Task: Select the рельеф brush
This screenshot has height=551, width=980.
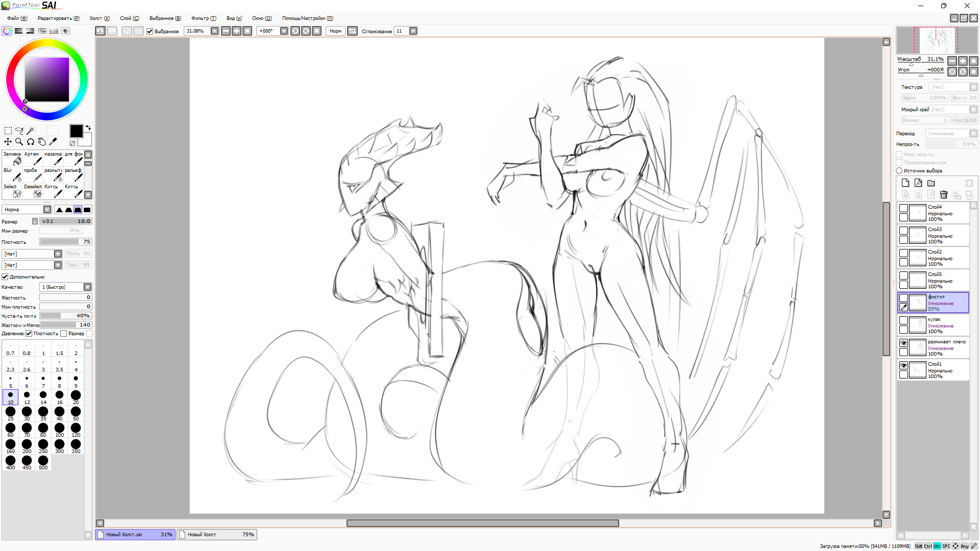Action: (x=73, y=174)
